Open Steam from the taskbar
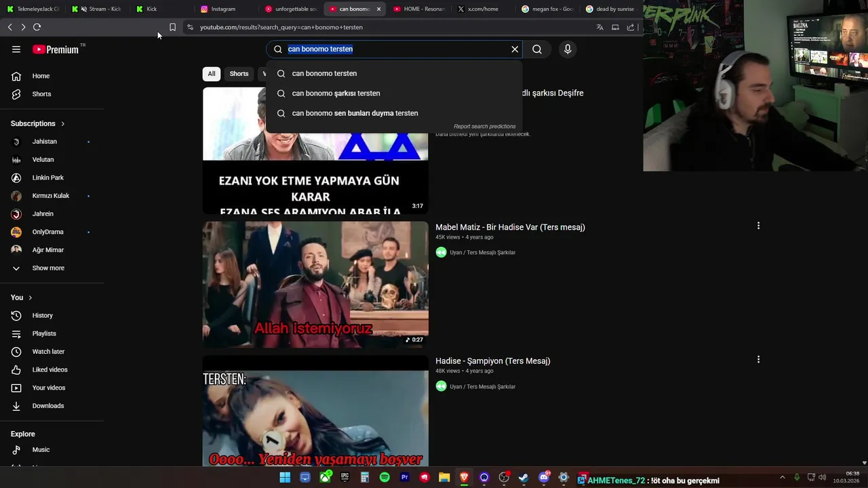868x488 pixels. [x=524, y=478]
